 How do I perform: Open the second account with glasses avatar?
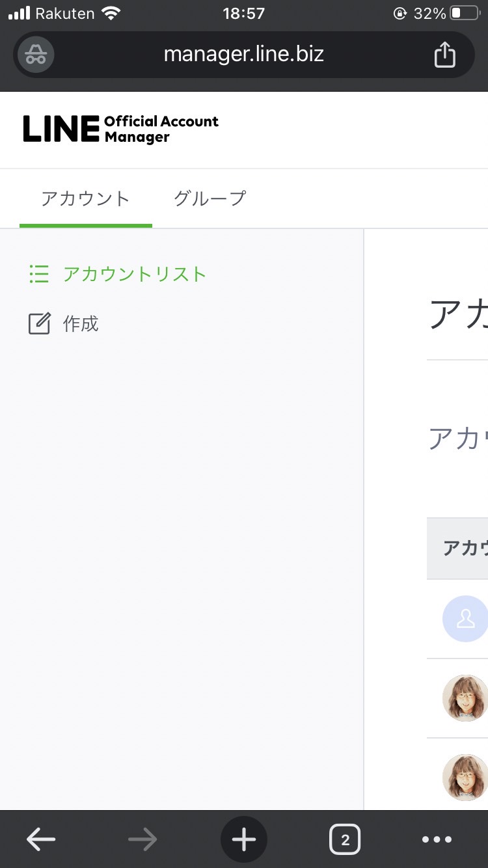[x=465, y=698]
